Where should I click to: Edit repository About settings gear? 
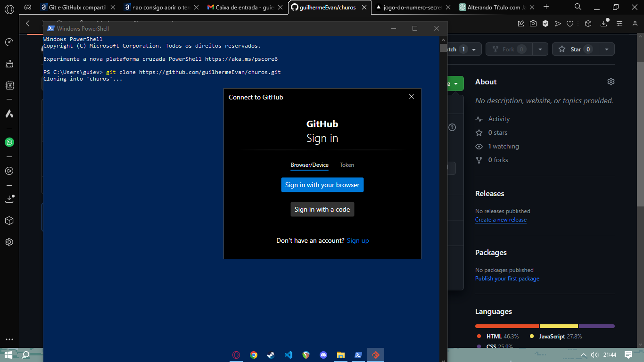point(611,82)
